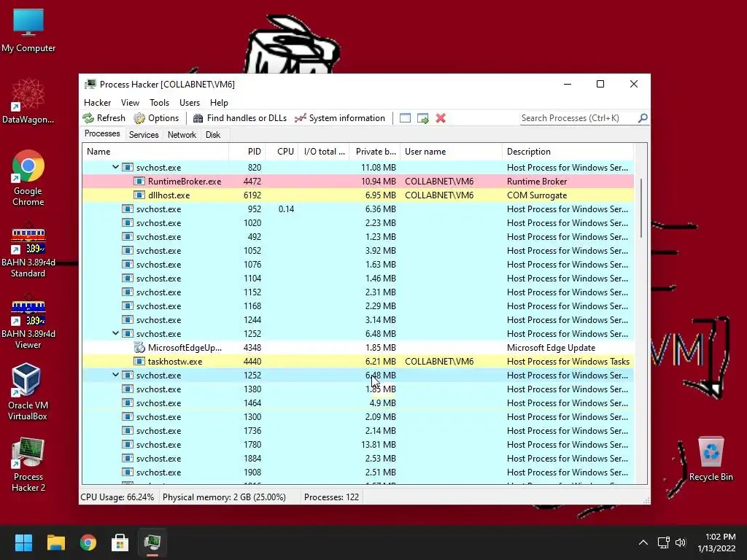This screenshot has height=560, width=747.
Task: Select the RuntimeBroker.exe process icon
Action: [x=139, y=181]
